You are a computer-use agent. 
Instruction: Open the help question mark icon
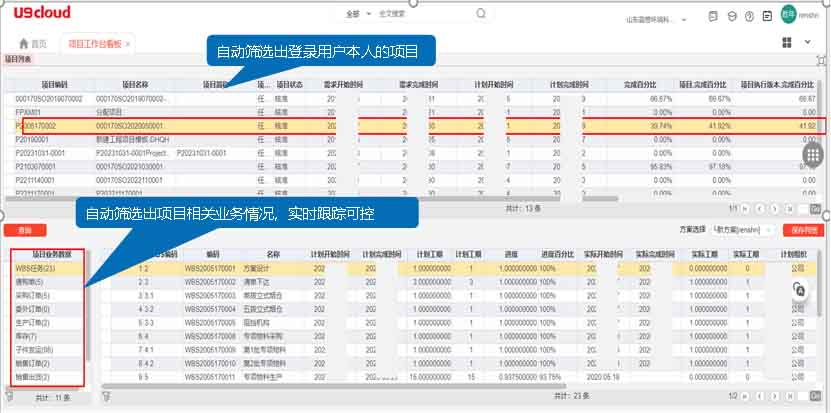coord(749,16)
